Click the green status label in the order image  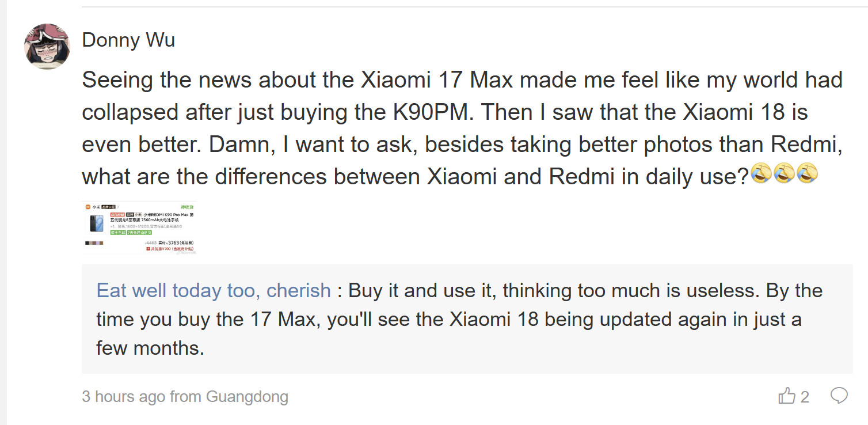click(x=187, y=206)
